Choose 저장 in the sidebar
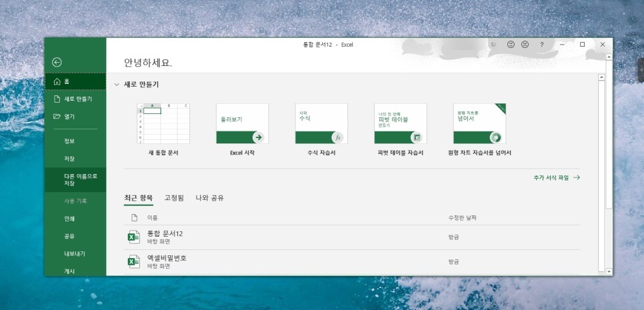Image resolution: width=644 pixels, height=310 pixels. coord(75,159)
